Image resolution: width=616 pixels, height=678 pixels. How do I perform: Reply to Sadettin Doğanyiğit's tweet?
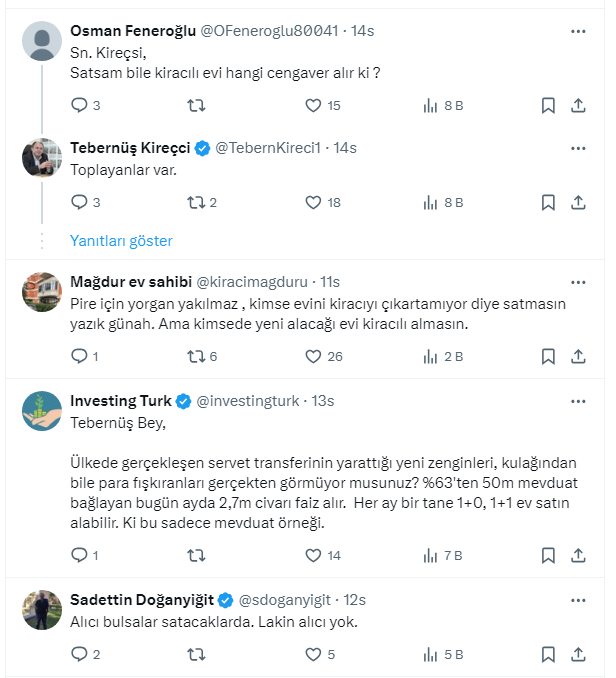[x=79, y=655]
